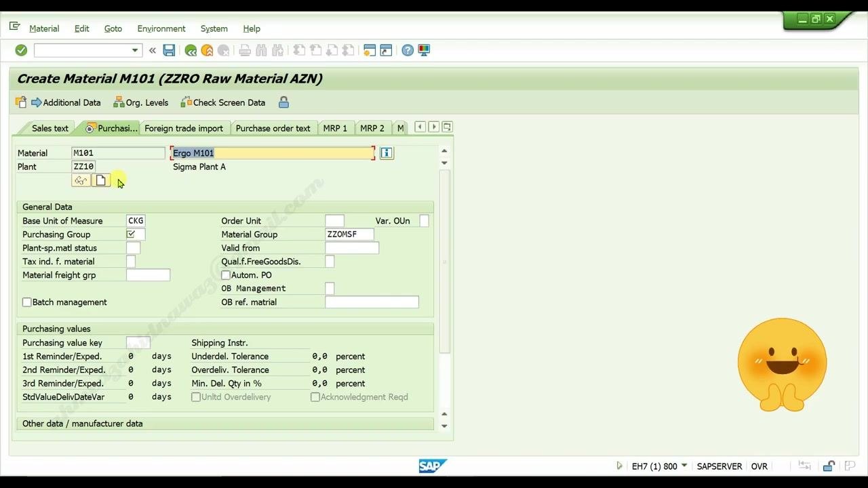Open the SAP window menu icon left of Material
Image resolution: width=868 pixels, height=488 pixels.
(14, 27)
